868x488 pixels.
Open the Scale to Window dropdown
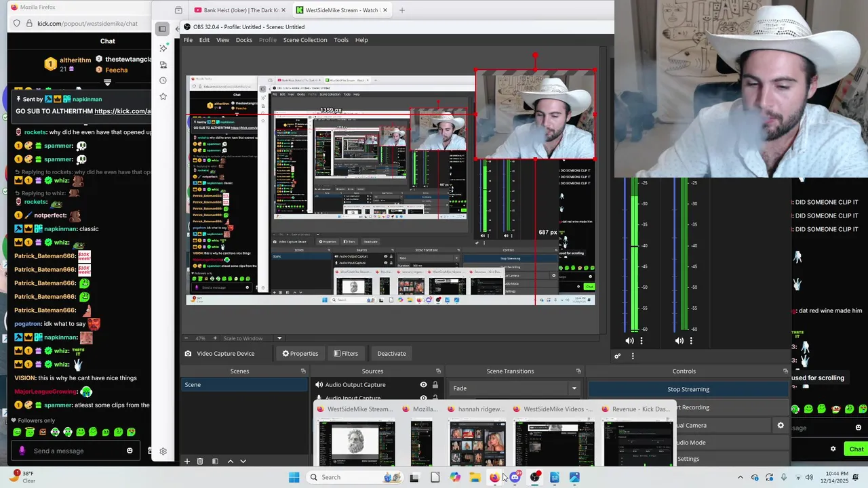pyautogui.click(x=252, y=338)
